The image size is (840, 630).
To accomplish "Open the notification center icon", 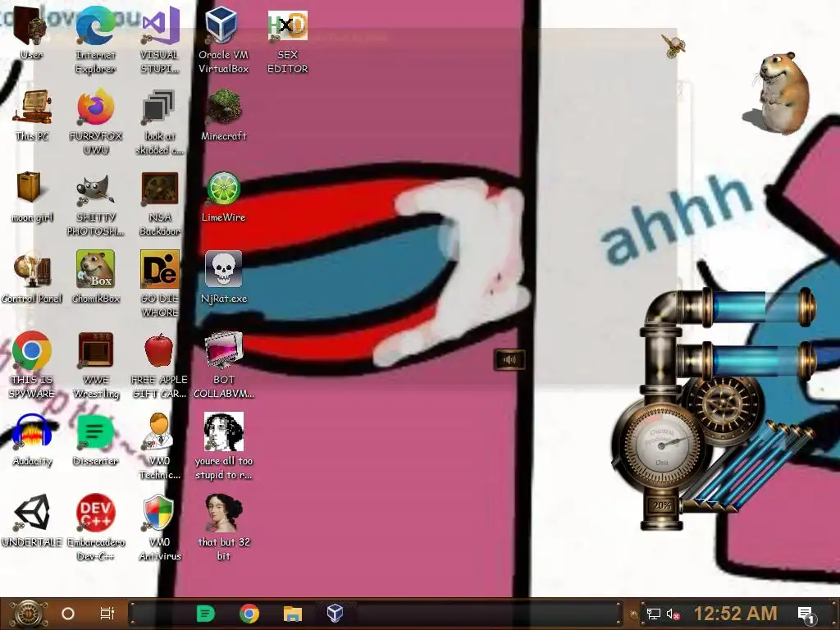I will pyautogui.click(x=806, y=614).
